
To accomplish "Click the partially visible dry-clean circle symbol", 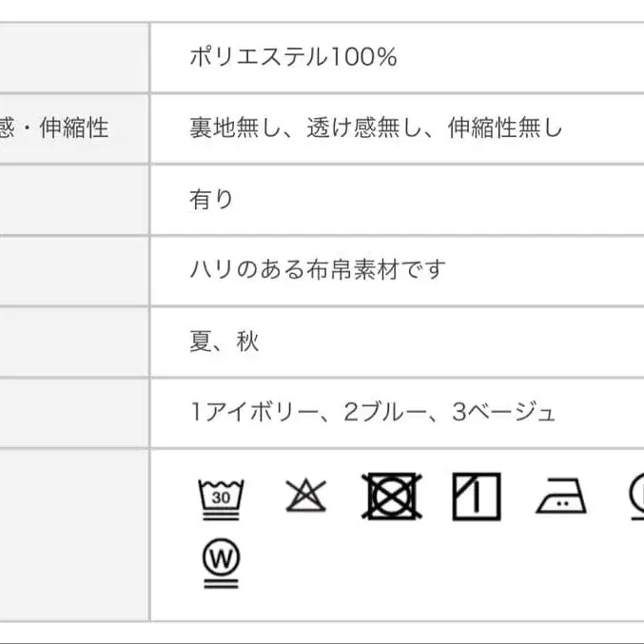I will tap(634, 496).
